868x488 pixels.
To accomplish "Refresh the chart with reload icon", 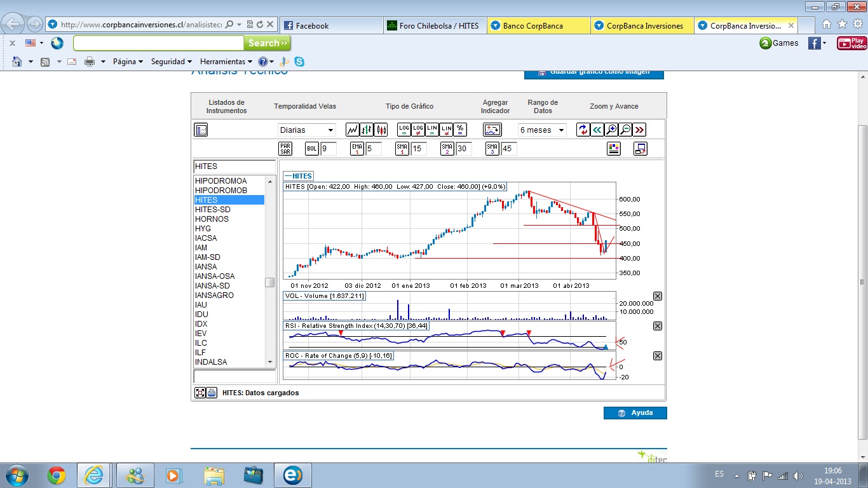I will [583, 130].
